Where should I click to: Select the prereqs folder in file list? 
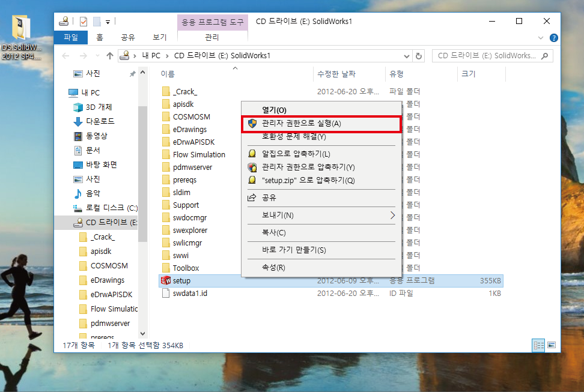179,180
